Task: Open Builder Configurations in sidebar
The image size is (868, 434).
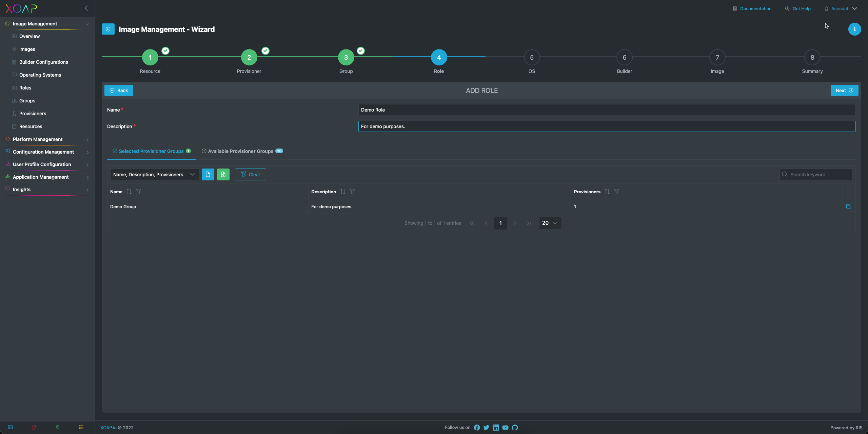Action: 44,62
